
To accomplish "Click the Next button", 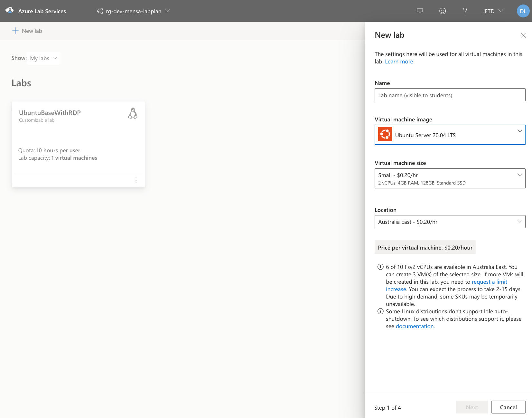I will pos(472,407).
